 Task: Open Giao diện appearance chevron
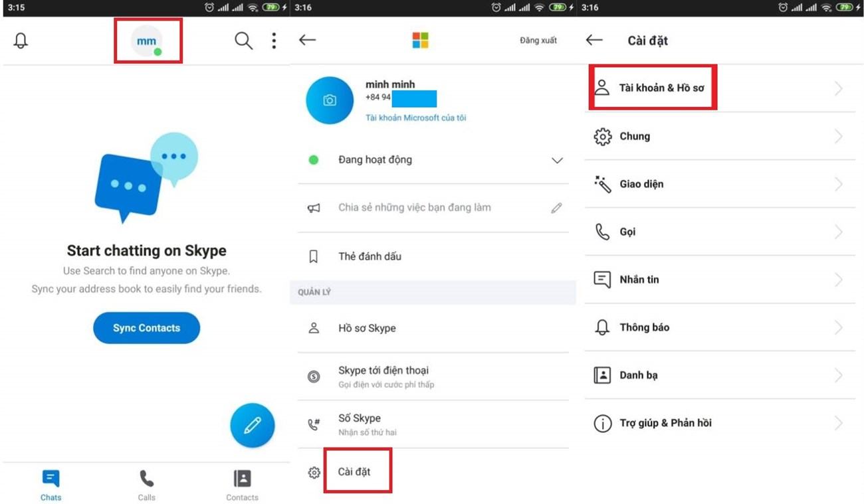[839, 184]
